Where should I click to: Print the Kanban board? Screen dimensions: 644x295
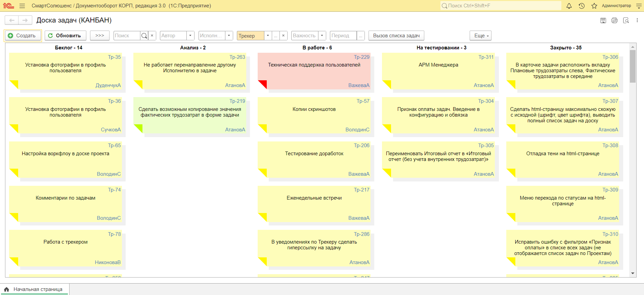pos(614,20)
